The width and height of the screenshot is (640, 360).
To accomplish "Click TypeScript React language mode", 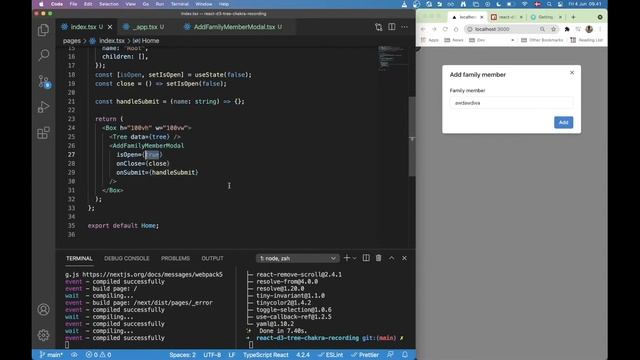I will 266,355.
